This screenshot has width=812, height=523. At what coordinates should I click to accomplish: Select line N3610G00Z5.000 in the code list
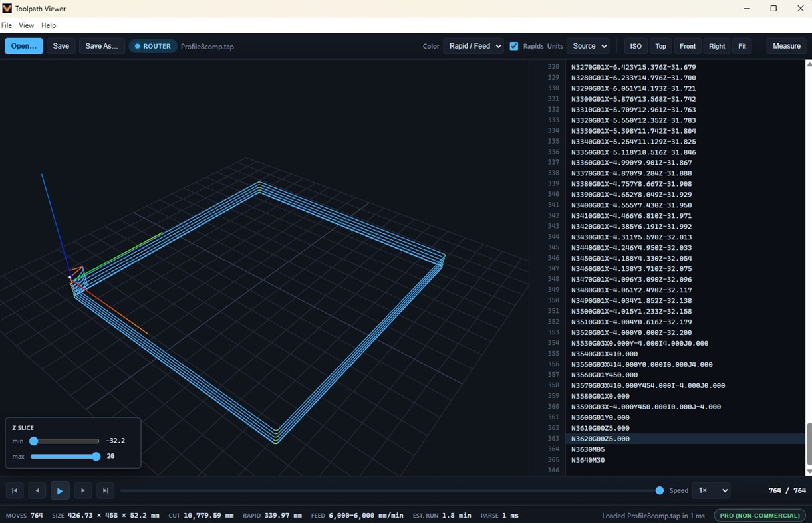pos(685,428)
